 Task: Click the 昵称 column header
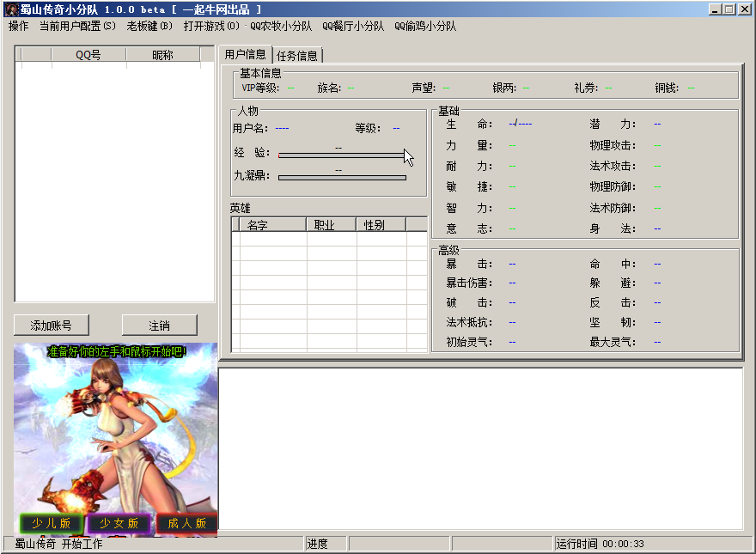[162, 54]
